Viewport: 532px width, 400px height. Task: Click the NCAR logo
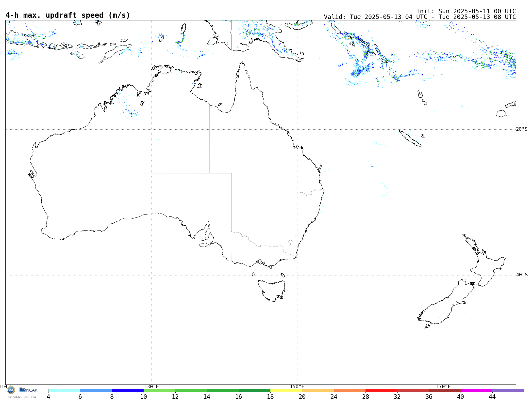28,390
